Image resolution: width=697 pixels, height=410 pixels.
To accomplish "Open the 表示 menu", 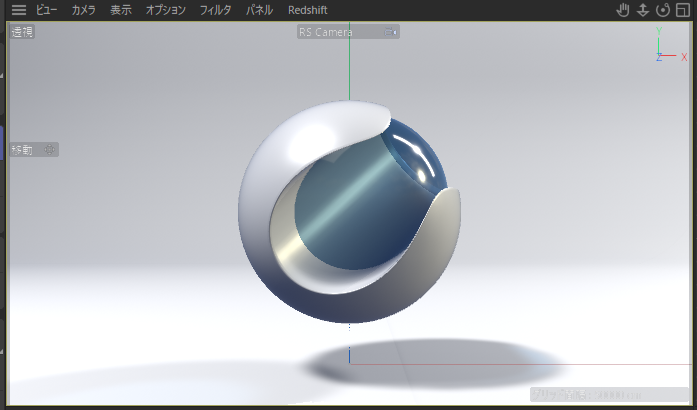I will (120, 10).
